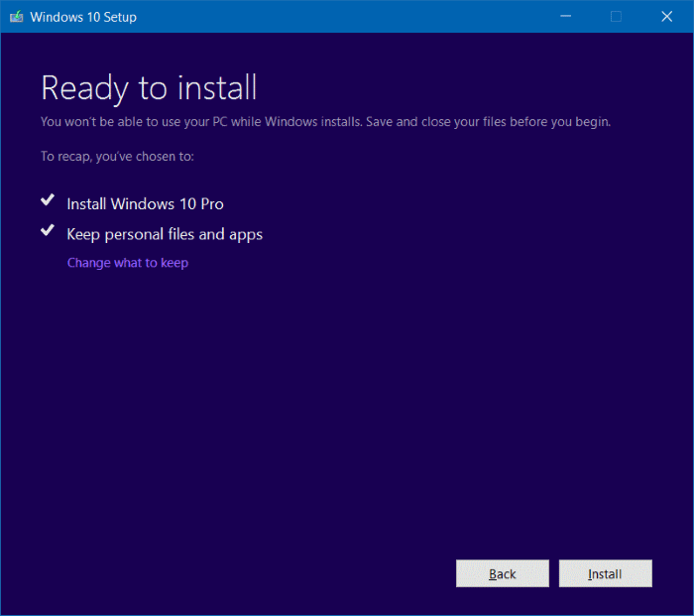Select the Keep personal files and apps text
Viewport: 694px width, 616px height.
(x=165, y=235)
